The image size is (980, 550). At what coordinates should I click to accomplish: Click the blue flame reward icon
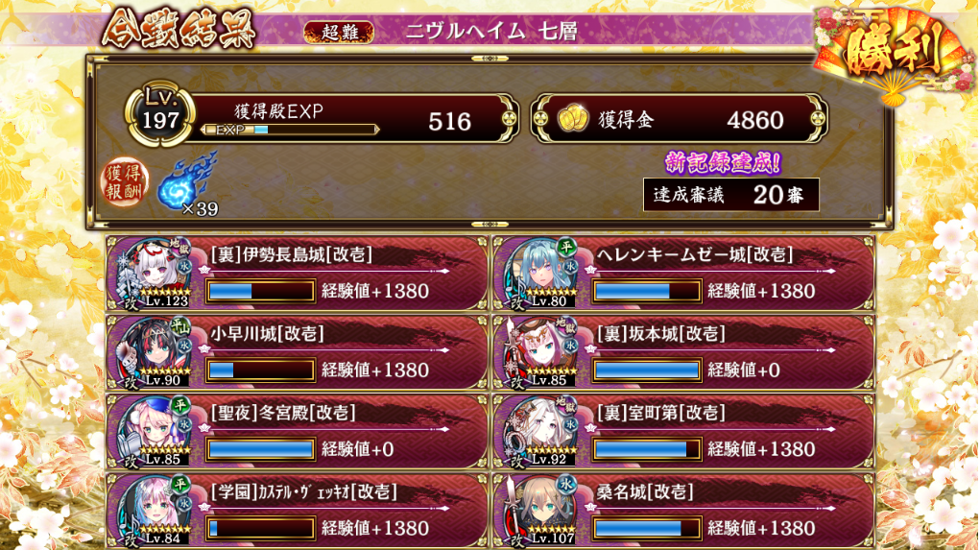(186, 181)
